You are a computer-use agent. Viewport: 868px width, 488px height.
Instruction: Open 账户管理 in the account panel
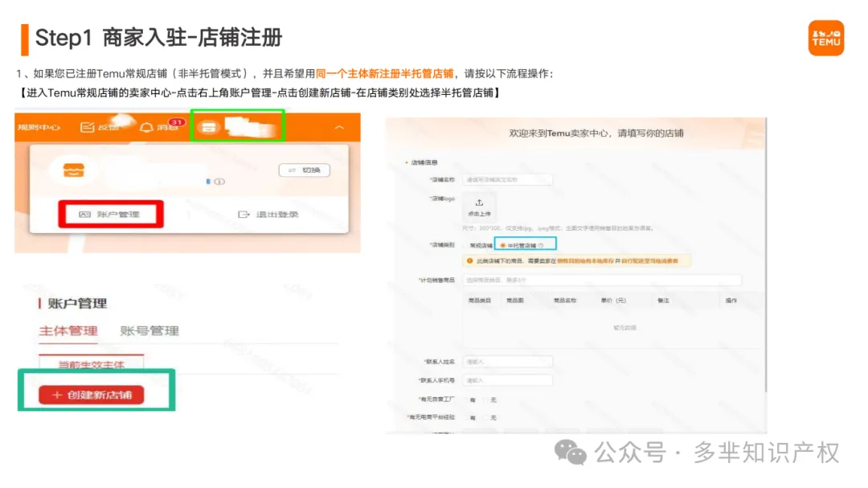point(111,214)
